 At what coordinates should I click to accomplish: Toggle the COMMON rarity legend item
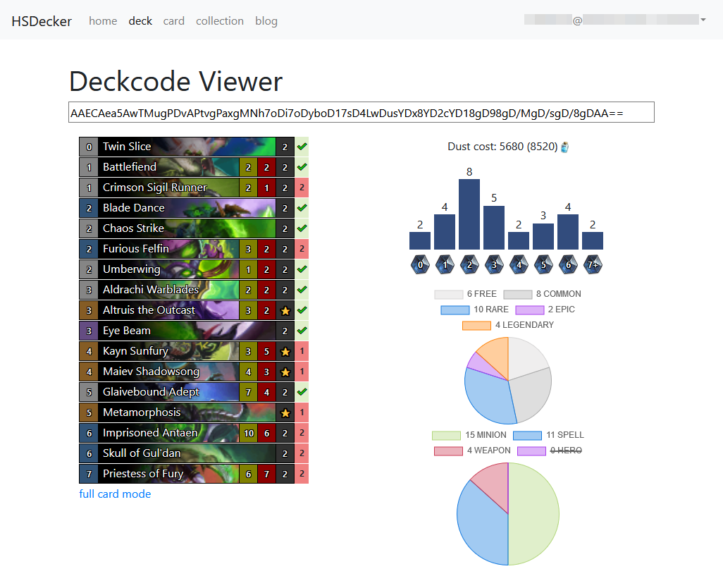coord(543,294)
